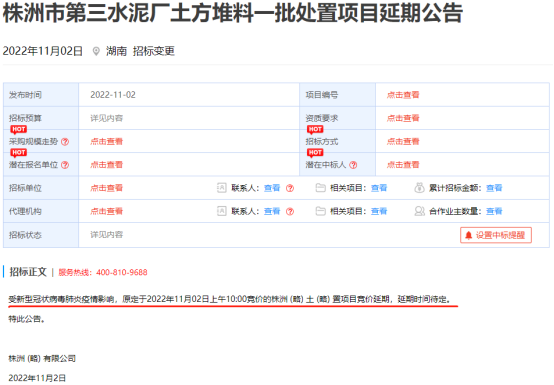This screenshot has width=554, height=385.
Task: Open the help icon next to 采购规模走势
Action: pyautogui.click(x=65, y=142)
